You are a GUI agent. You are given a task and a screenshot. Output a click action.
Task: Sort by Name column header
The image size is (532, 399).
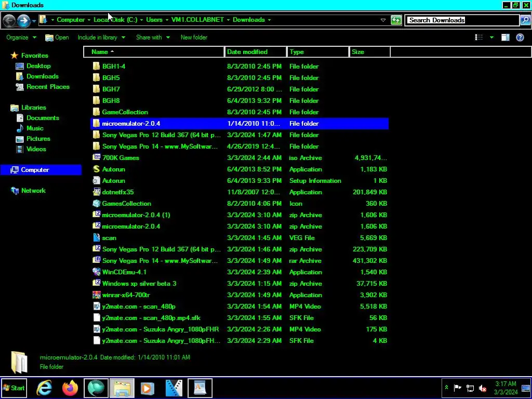[x=154, y=52]
